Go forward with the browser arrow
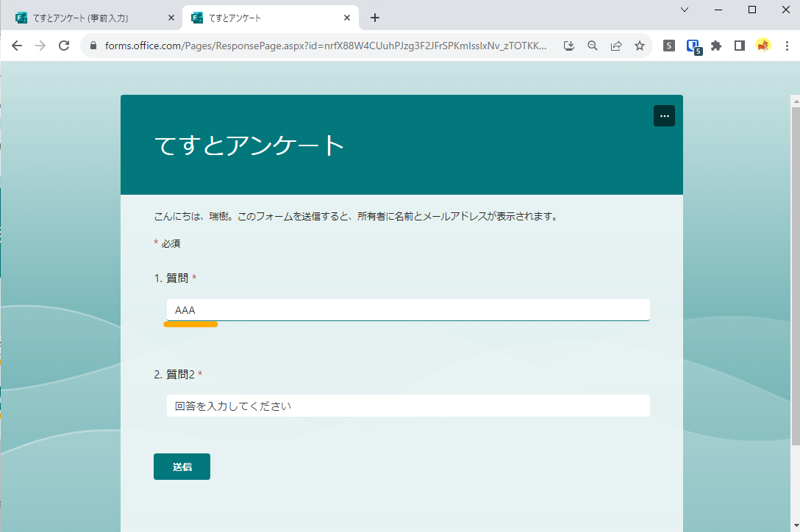This screenshot has height=532, width=800. [40, 46]
